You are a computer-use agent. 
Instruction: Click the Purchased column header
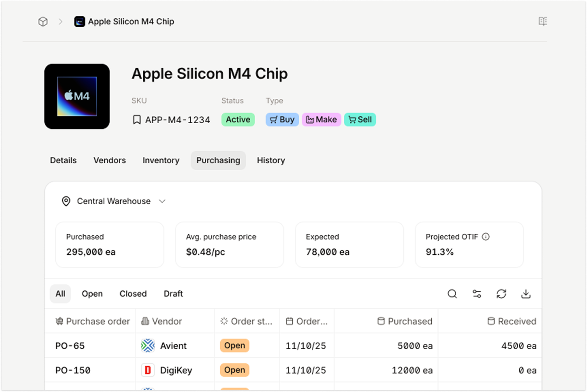386,321
